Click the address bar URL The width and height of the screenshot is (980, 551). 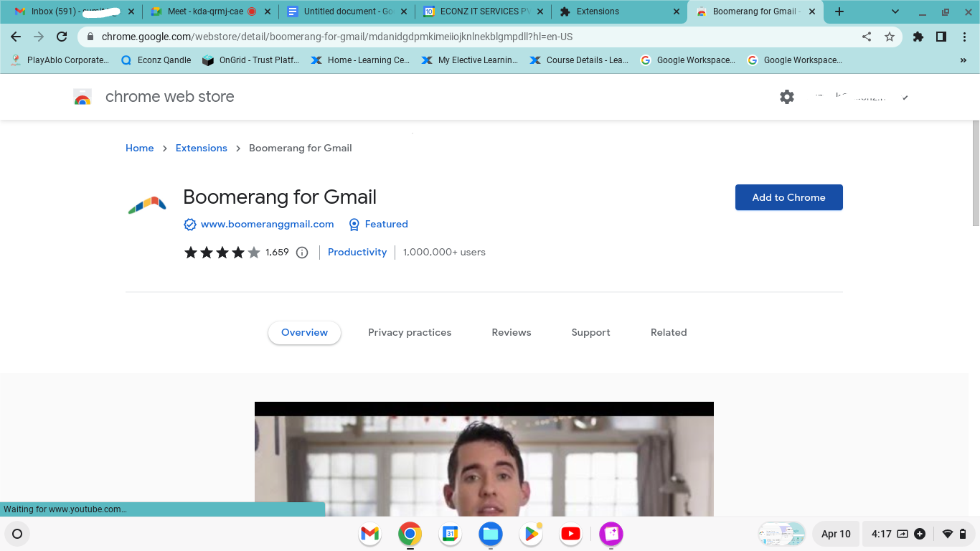pos(337,37)
